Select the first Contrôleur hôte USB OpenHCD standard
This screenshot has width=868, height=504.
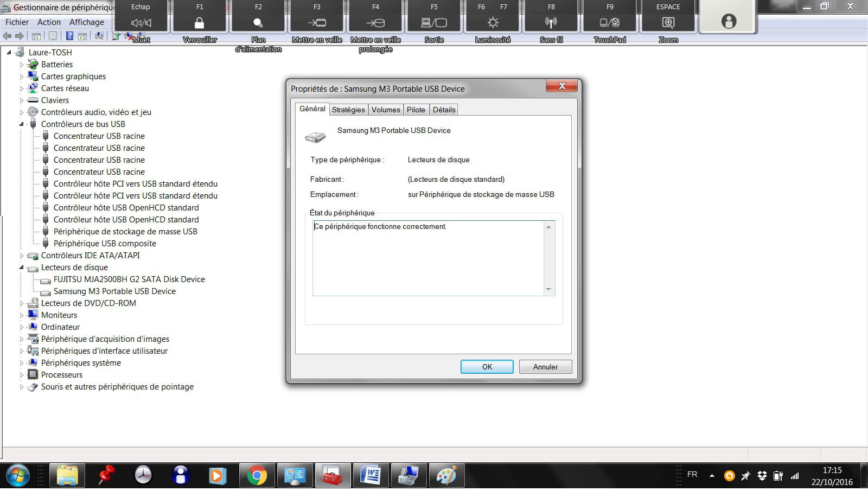(126, 208)
